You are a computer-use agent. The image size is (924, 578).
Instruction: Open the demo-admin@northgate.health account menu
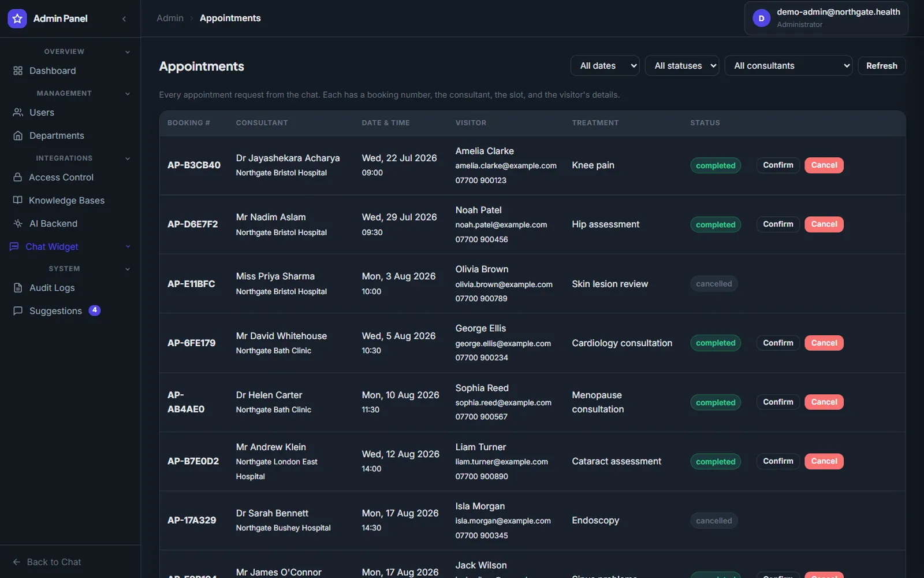[826, 18]
